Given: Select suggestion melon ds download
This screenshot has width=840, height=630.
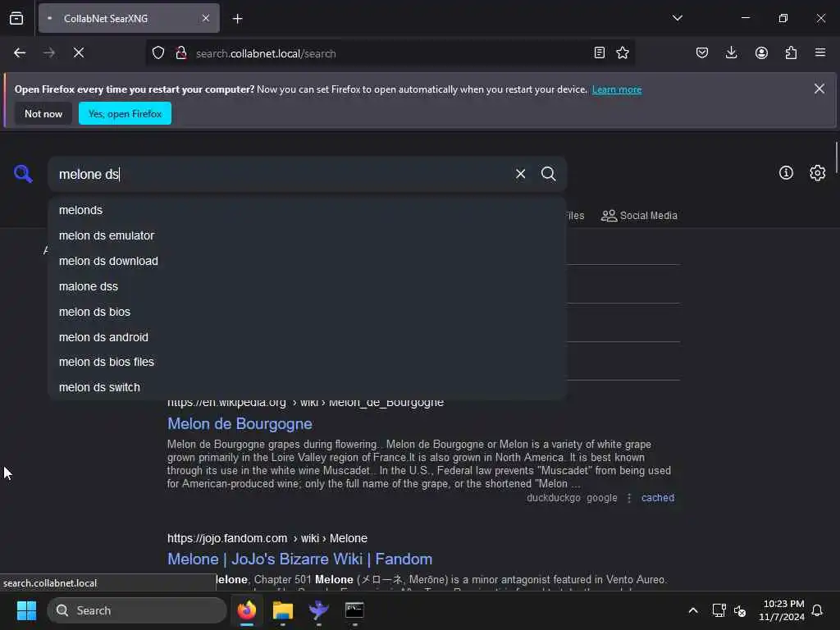Looking at the screenshot, I should 307,261.
